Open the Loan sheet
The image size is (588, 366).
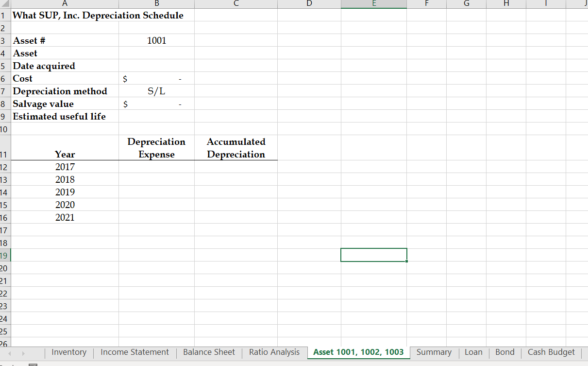click(x=473, y=352)
